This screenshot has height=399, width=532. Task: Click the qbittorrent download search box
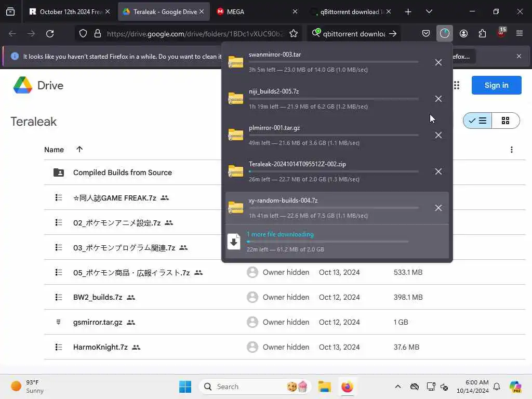point(354,34)
